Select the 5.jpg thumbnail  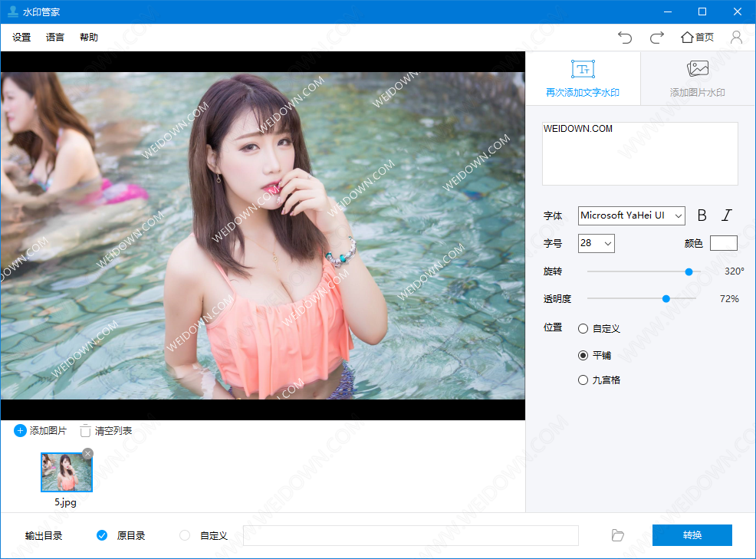tap(67, 472)
